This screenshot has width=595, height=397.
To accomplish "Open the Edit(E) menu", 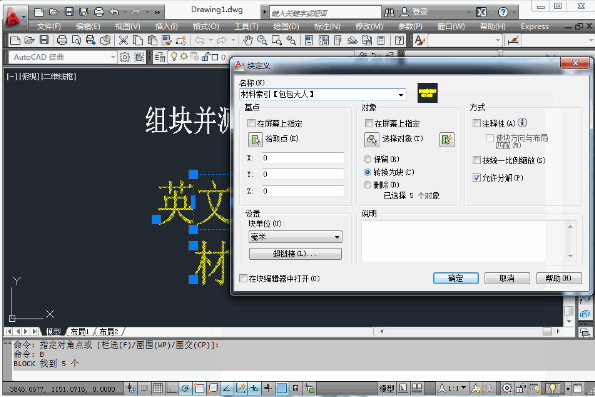I will point(88,27).
